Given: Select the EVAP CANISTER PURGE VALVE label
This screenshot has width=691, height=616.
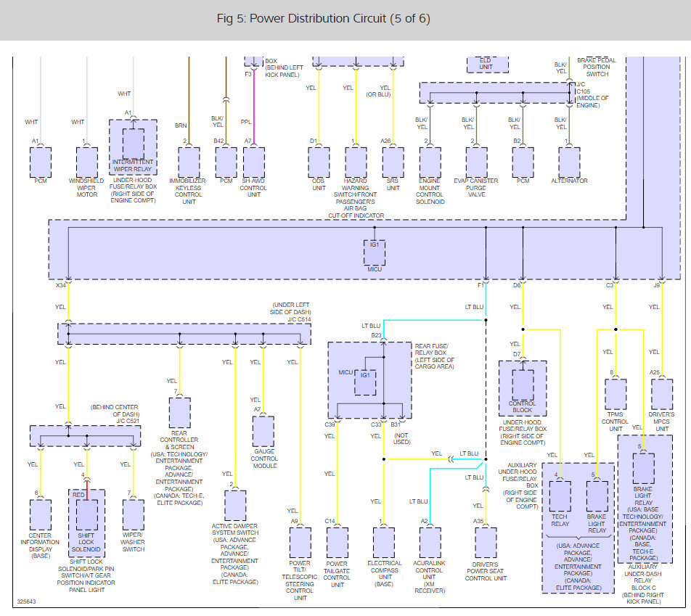Looking at the screenshot, I should click(476, 188).
